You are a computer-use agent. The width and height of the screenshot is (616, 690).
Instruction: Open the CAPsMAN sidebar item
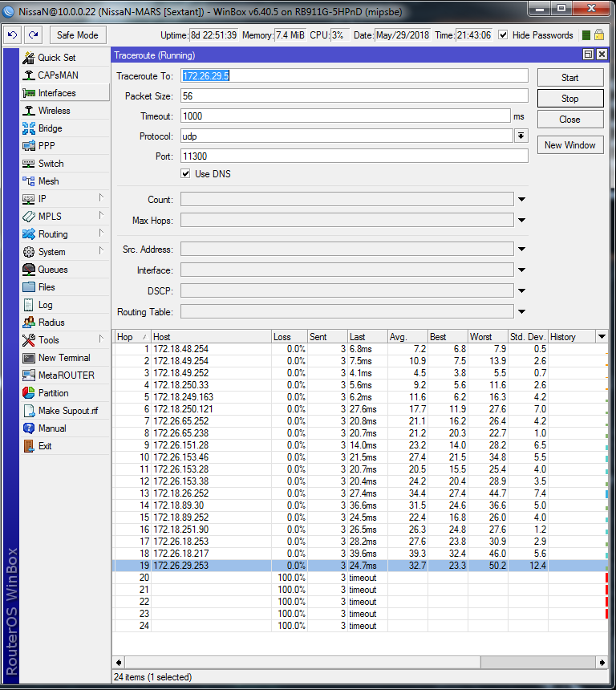click(x=59, y=75)
